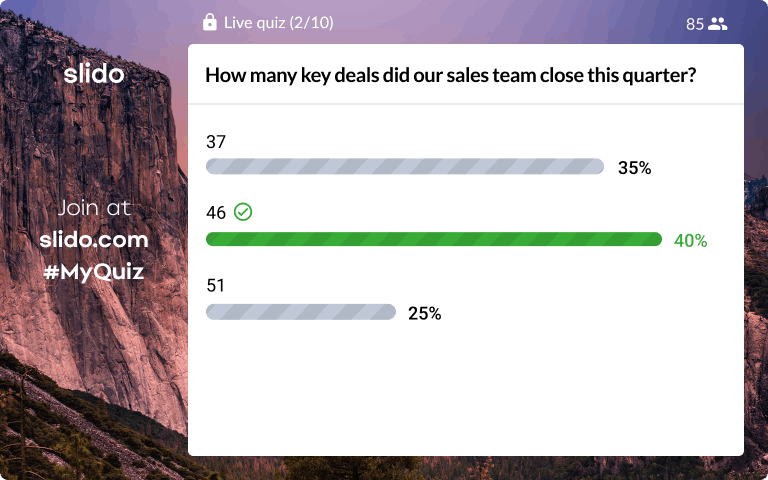Click the gray 25% result bar
The width and height of the screenshot is (768, 480).
coord(301,312)
